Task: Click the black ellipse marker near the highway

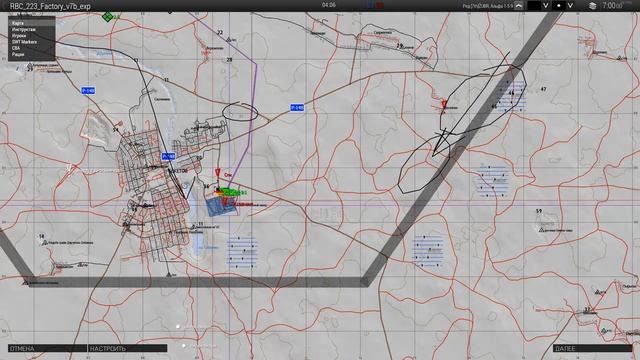Action: point(240,112)
